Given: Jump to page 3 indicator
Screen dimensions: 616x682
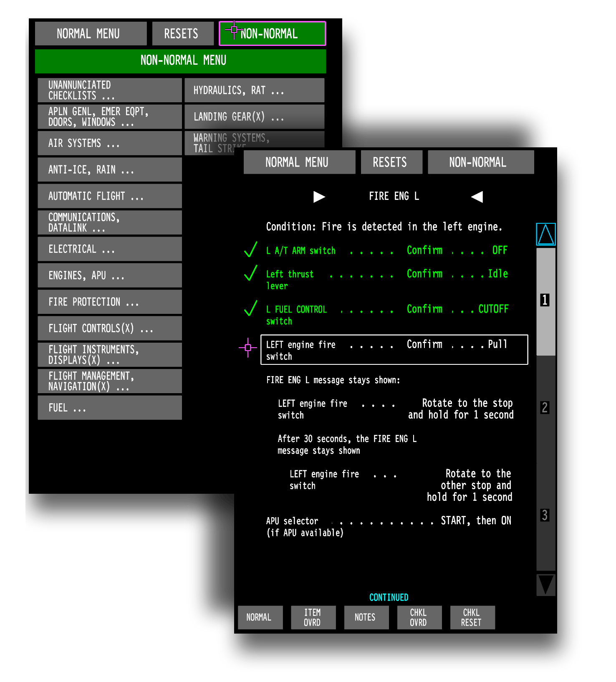Looking at the screenshot, I should point(545,515).
